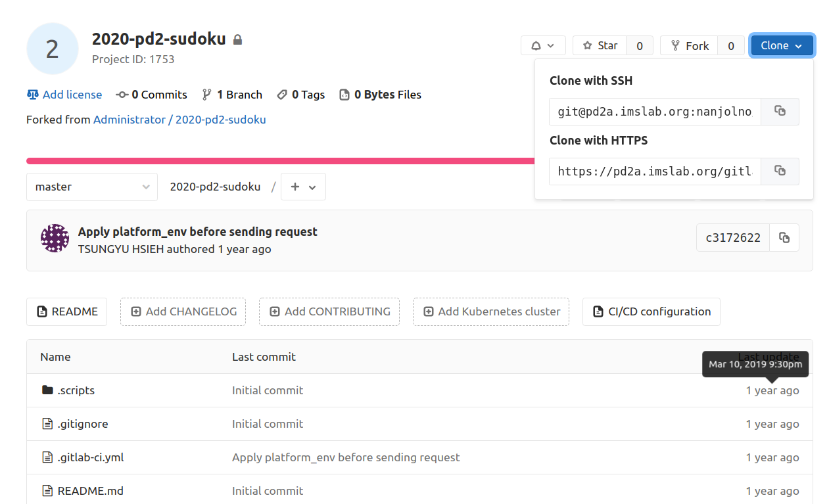Click the project avatar showing 2
Image resolution: width=829 pixels, height=504 pixels.
point(53,49)
